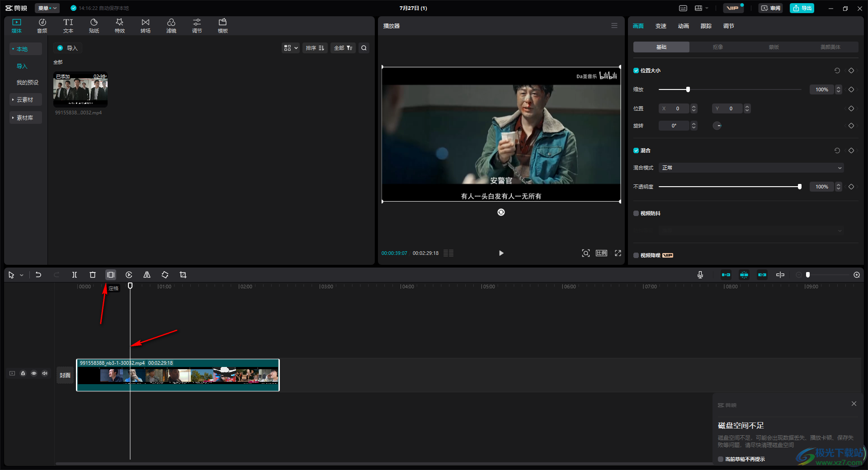Click the crop icon in timeline toolbar

[x=183, y=275]
